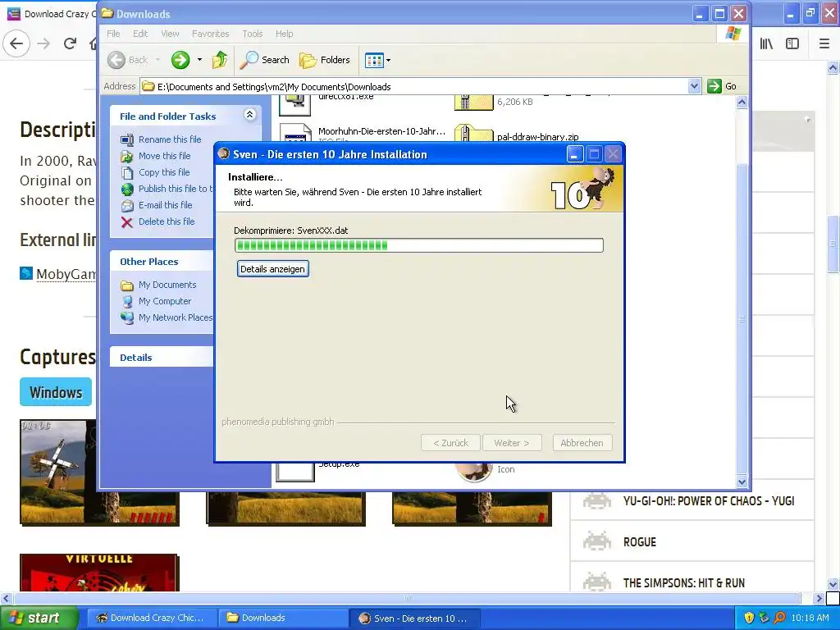This screenshot has width=840, height=630.
Task: Toggle Folders pane button
Action: tap(325, 60)
